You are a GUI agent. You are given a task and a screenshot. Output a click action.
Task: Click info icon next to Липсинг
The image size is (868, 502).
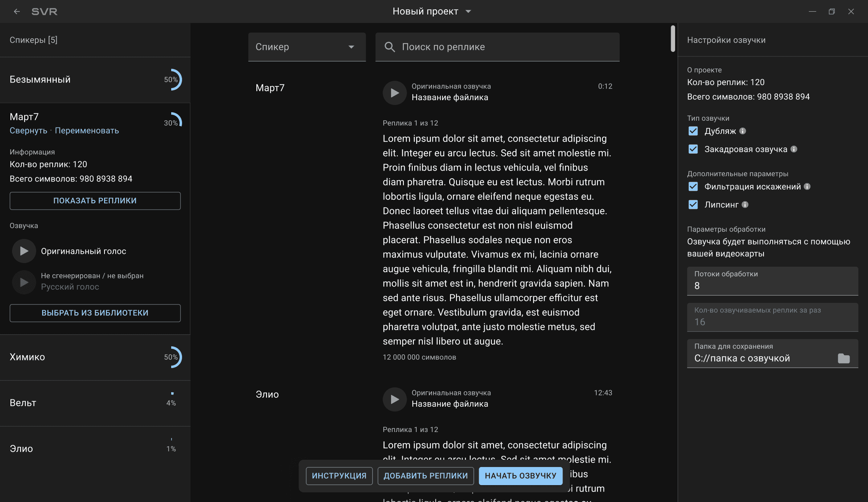pyautogui.click(x=745, y=205)
